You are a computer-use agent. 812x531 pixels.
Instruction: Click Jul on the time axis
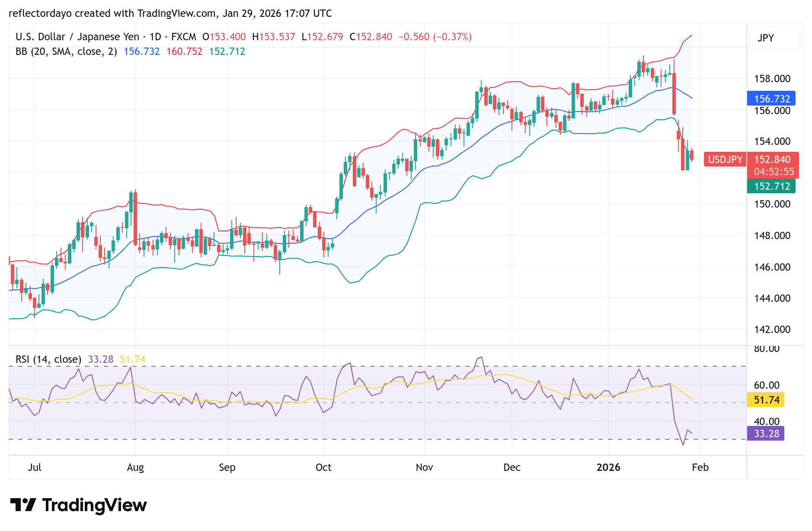click(x=35, y=467)
